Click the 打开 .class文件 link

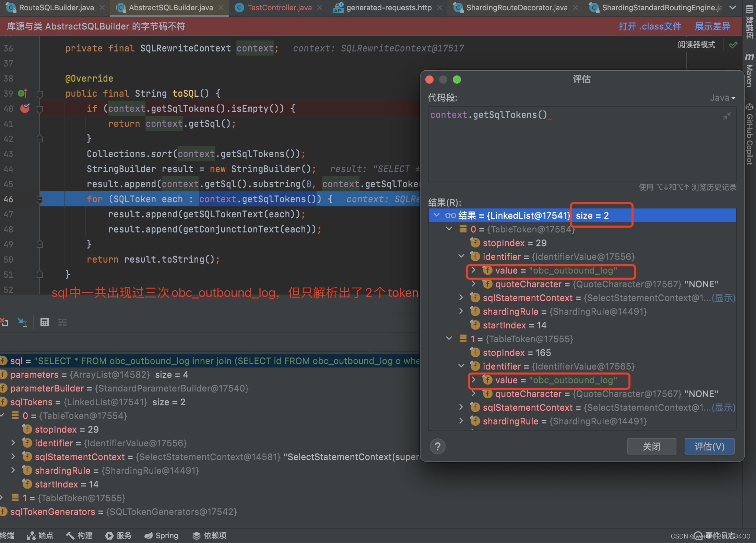pos(650,26)
